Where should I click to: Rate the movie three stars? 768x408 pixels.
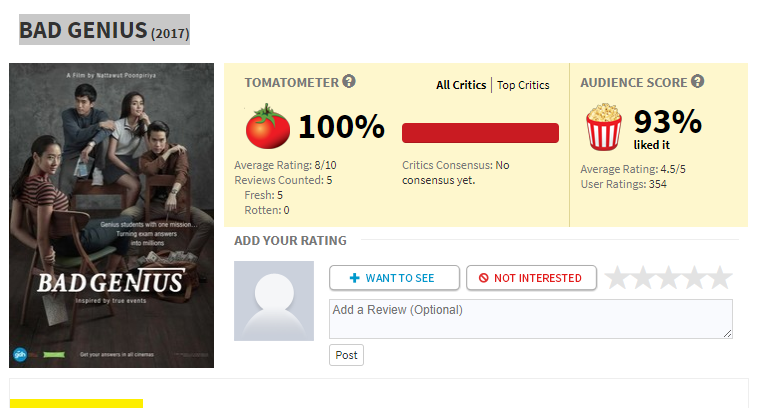tap(669, 278)
